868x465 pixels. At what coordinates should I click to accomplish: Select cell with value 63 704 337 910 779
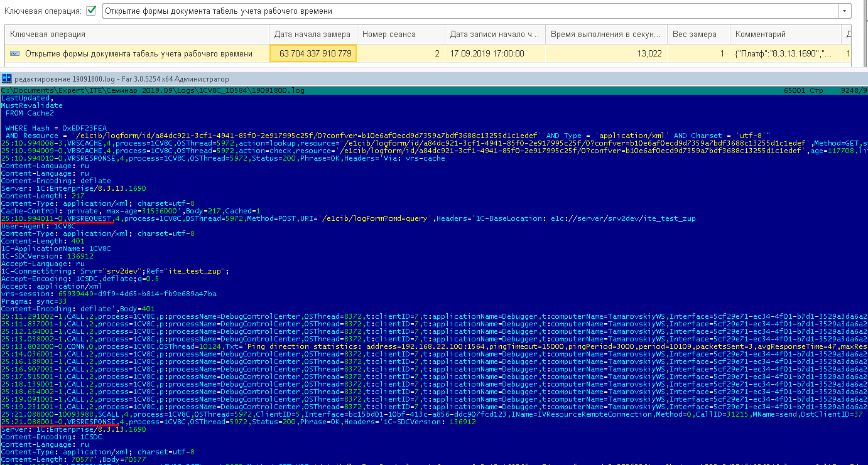click(313, 54)
